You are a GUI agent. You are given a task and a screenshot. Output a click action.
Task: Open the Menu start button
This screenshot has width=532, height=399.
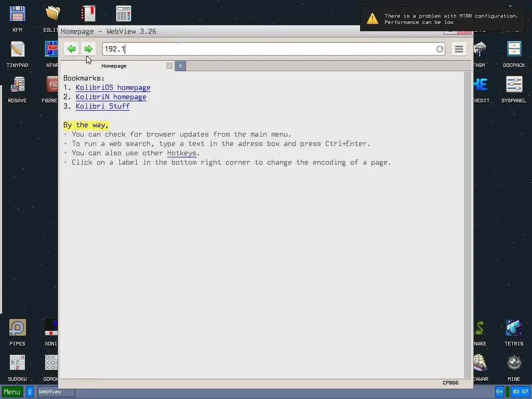(12, 392)
